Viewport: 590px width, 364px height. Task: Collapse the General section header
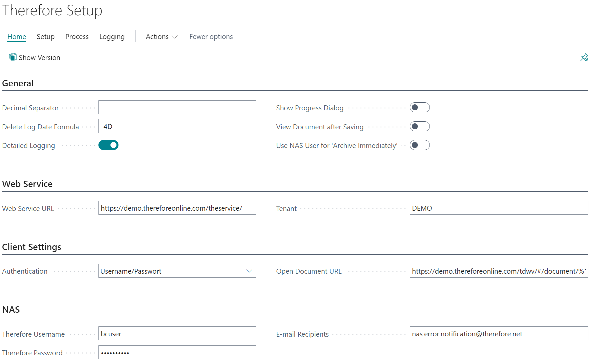click(18, 83)
